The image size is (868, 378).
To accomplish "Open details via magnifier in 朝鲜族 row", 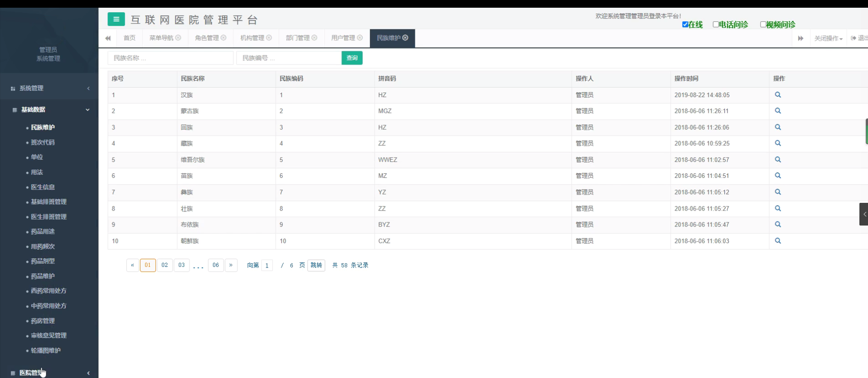I will point(778,241).
